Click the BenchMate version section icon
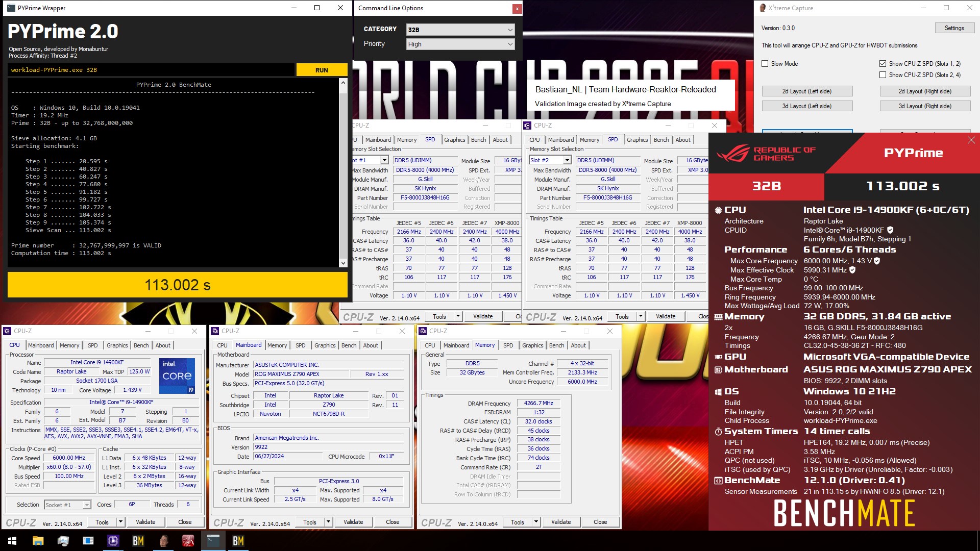The width and height of the screenshot is (980, 551). tap(718, 481)
